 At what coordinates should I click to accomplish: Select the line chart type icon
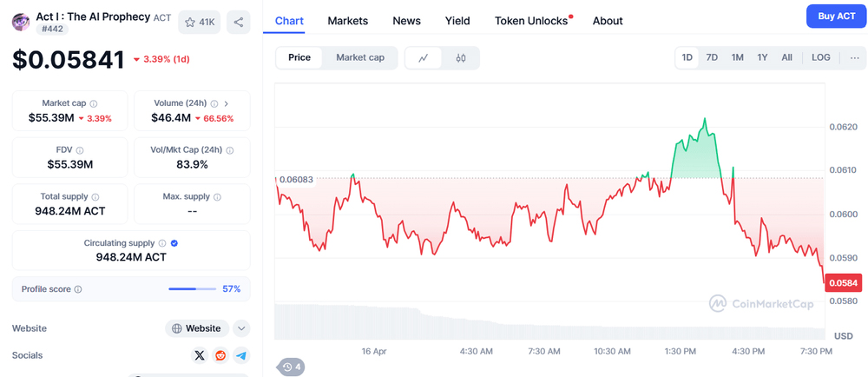424,58
